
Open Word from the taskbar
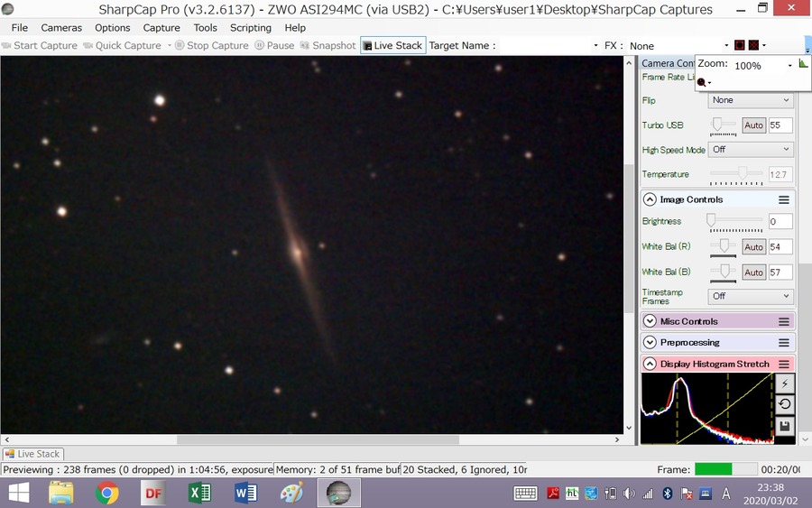coord(245,493)
